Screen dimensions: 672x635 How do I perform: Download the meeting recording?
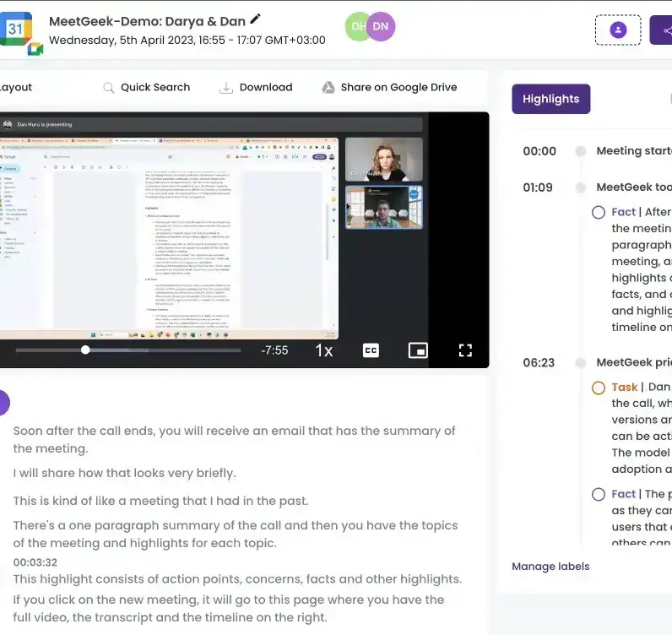pos(256,88)
